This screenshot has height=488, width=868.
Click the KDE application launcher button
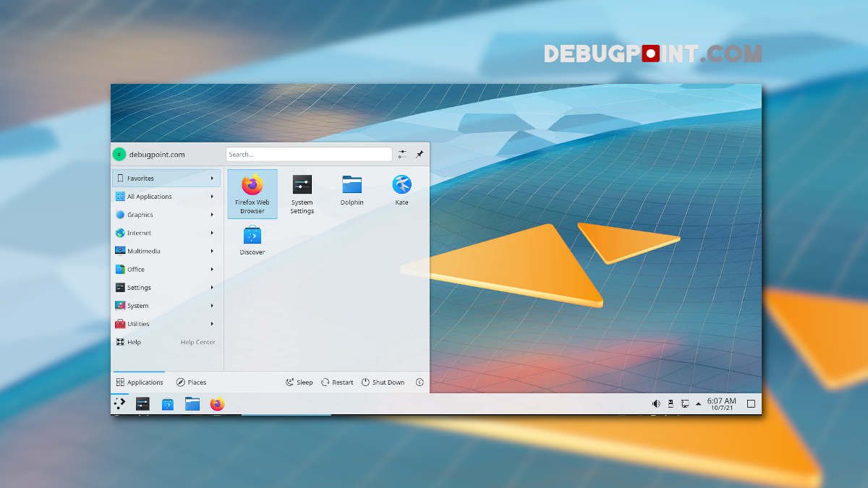pos(119,404)
